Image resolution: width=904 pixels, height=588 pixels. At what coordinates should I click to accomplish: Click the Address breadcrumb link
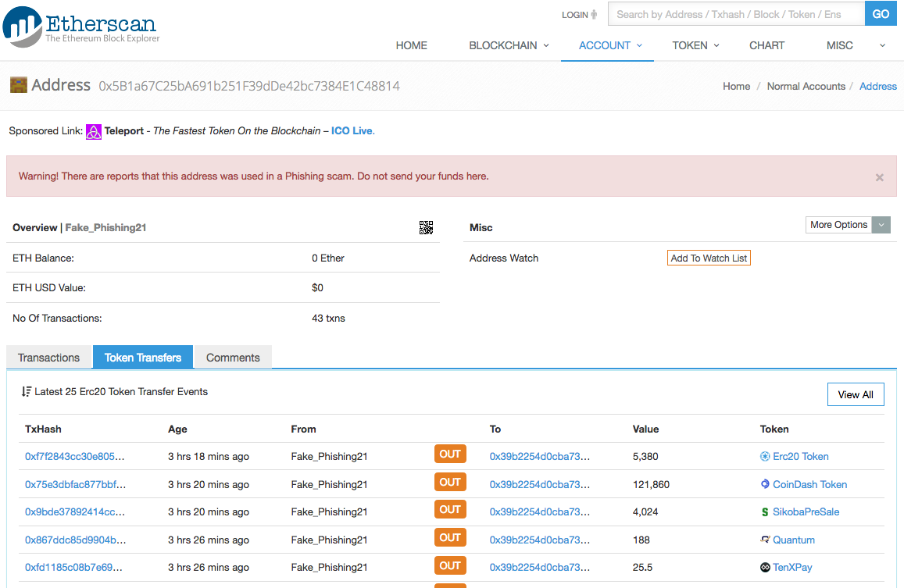click(x=878, y=86)
